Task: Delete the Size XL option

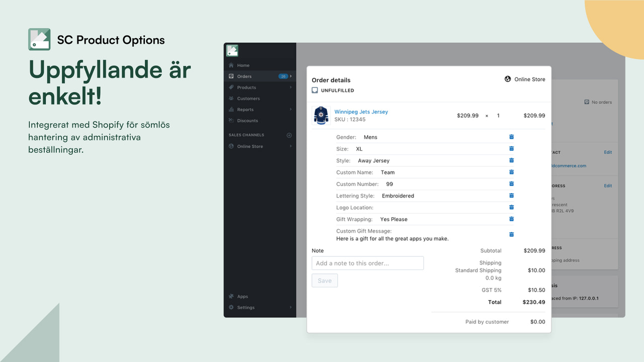Action: pos(511,149)
